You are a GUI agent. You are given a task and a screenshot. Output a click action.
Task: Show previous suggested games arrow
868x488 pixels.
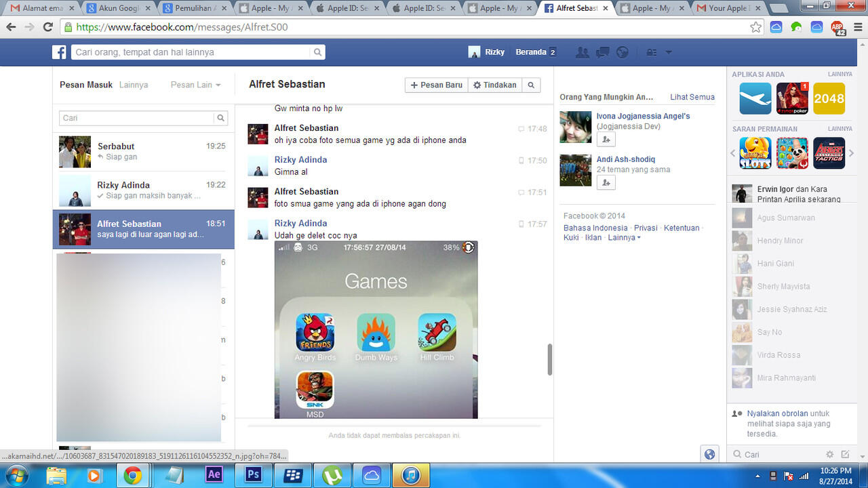[733, 153]
